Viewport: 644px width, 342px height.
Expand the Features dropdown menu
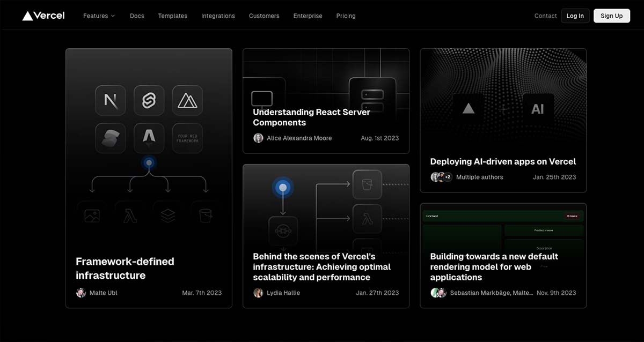pos(99,16)
